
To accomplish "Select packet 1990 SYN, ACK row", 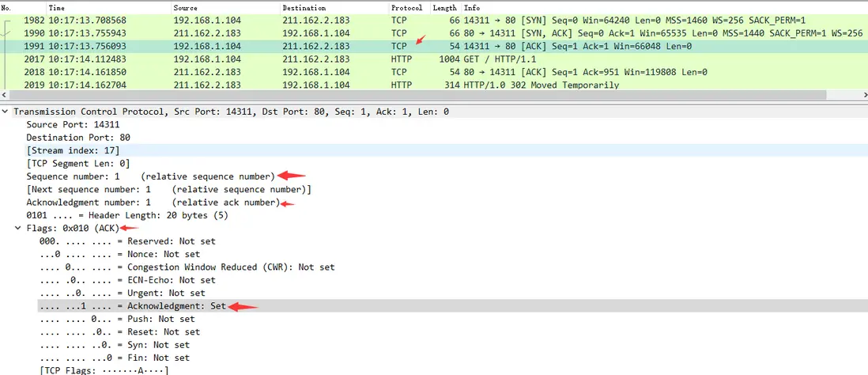I will tap(434, 33).
